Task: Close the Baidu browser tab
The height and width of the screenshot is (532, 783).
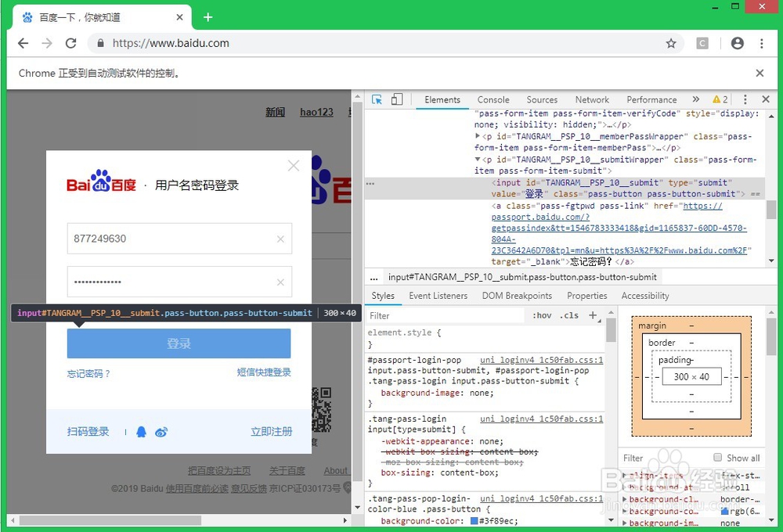Action: 180,17
